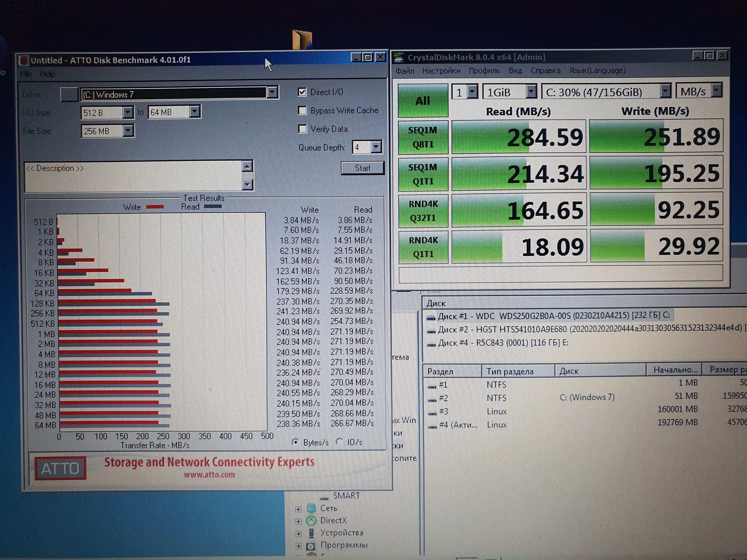
Task: Click the CrystalDiskMark title bar icon
Action: click(x=399, y=58)
